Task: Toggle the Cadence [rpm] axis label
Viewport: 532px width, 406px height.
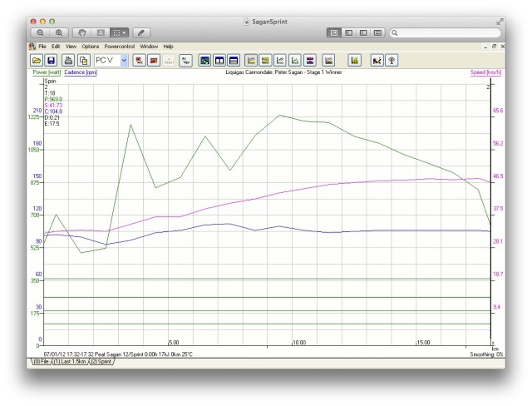Action: pyautogui.click(x=81, y=72)
